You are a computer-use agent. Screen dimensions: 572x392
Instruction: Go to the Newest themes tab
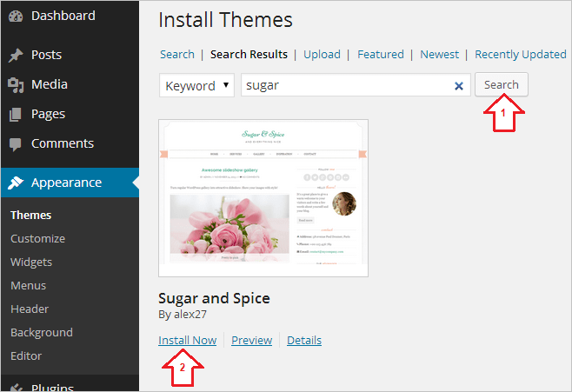pos(439,54)
